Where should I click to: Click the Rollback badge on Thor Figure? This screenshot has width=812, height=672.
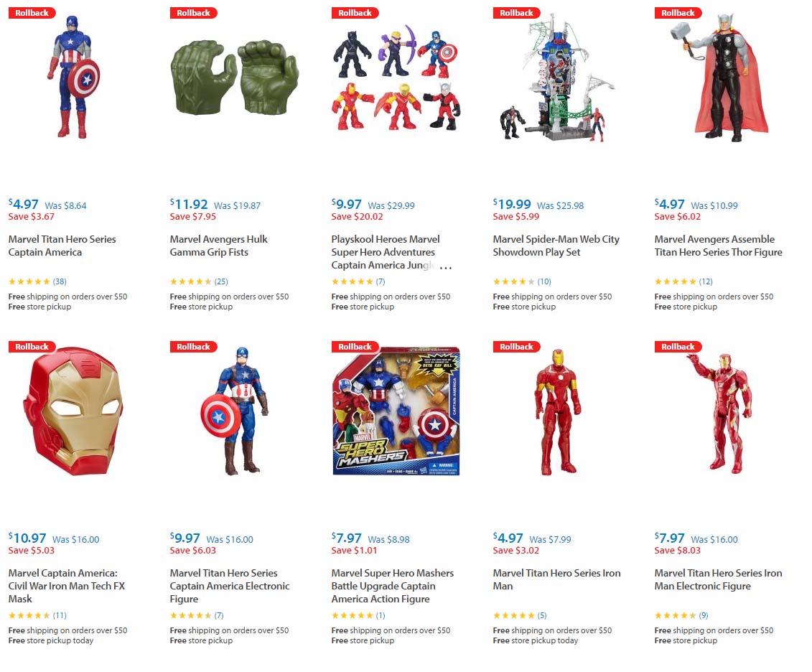coord(678,12)
